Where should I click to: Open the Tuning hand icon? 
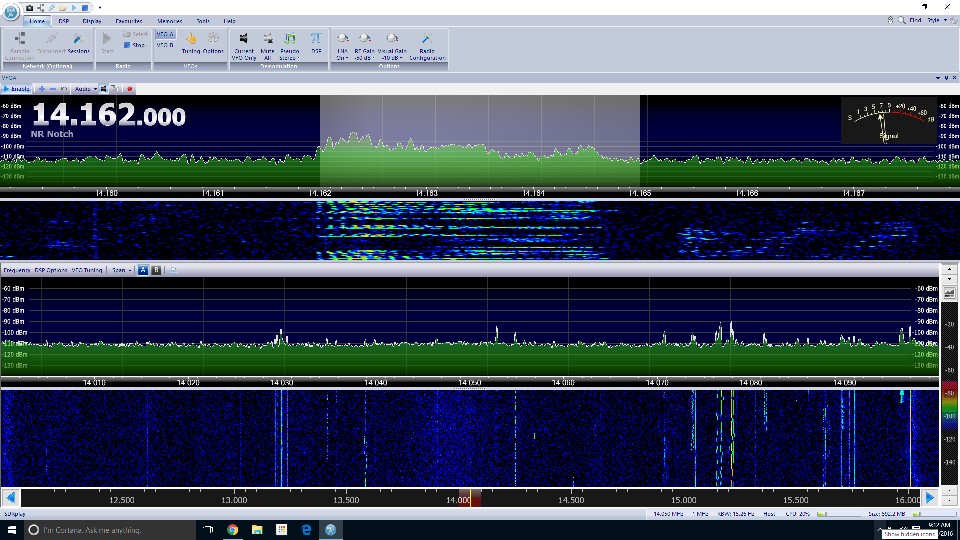[x=192, y=43]
